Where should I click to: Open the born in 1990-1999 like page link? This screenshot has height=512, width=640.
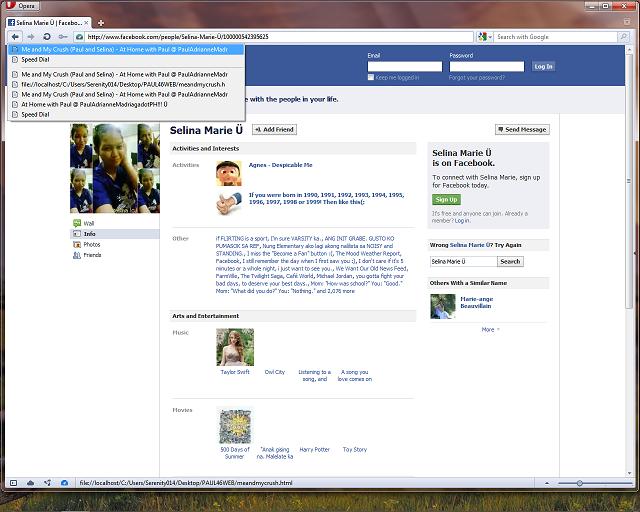click(327, 198)
